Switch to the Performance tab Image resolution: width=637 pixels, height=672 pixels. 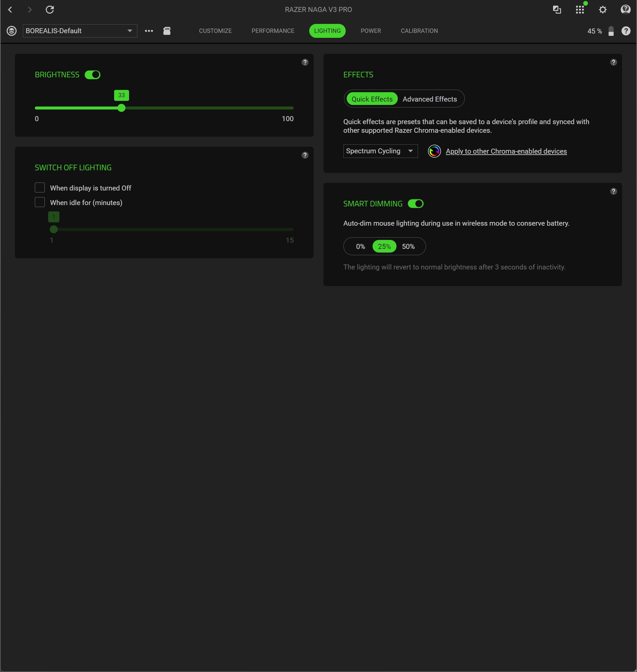point(273,31)
